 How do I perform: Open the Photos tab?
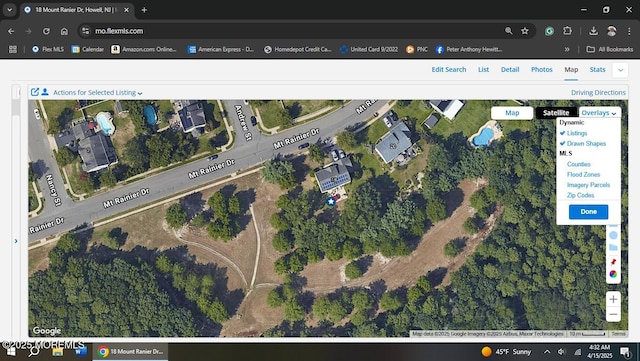tap(542, 69)
